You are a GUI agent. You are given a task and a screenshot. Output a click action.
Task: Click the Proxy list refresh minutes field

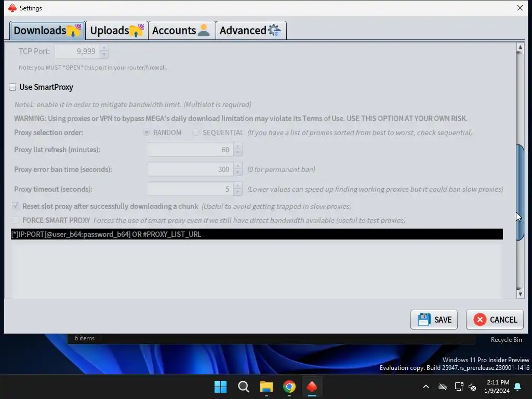(190, 150)
